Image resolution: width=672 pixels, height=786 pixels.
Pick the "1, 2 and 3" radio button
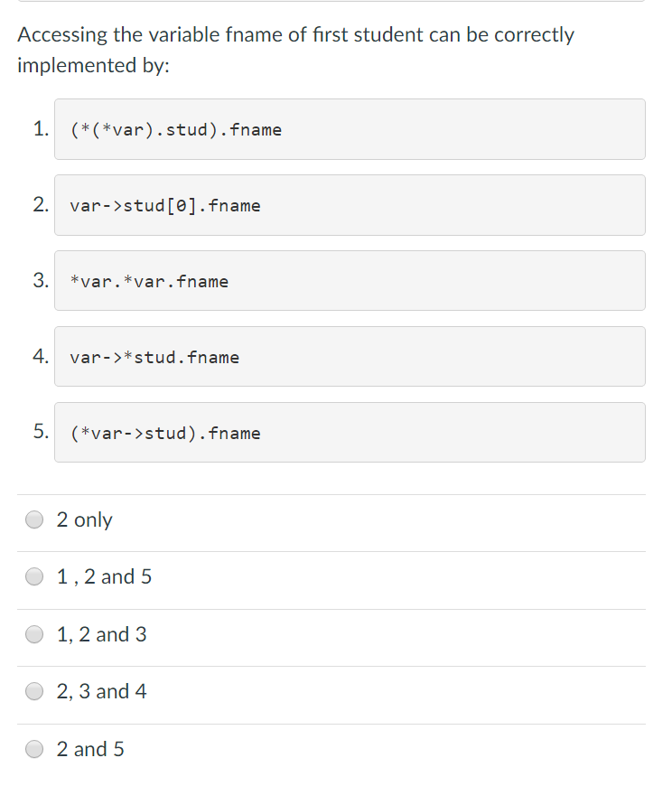pos(34,634)
